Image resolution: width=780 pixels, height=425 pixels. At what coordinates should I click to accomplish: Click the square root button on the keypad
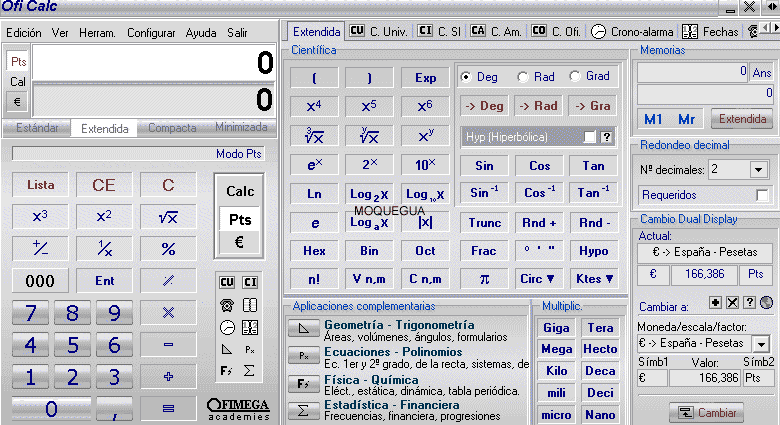click(168, 217)
